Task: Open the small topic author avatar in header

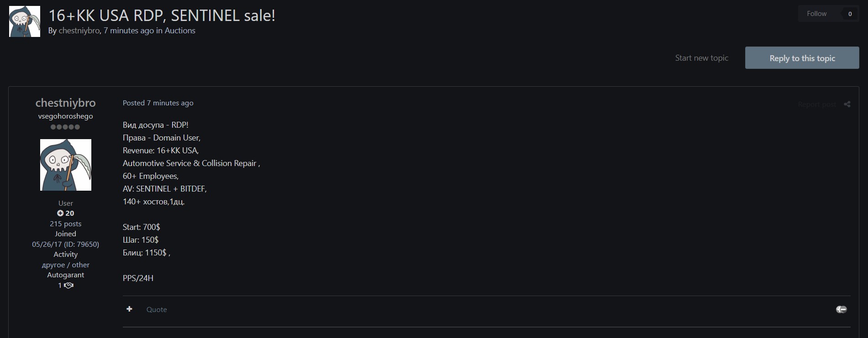Action: click(25, 21)
